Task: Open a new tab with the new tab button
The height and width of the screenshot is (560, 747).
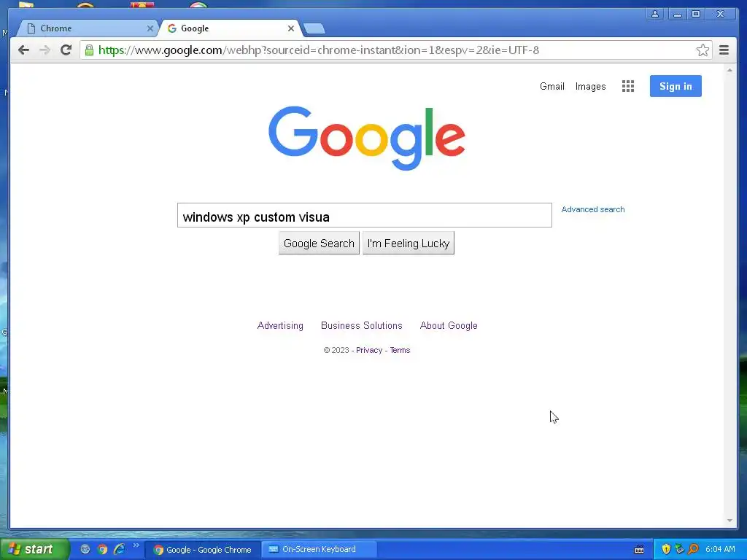Action: tap(314, 29)
